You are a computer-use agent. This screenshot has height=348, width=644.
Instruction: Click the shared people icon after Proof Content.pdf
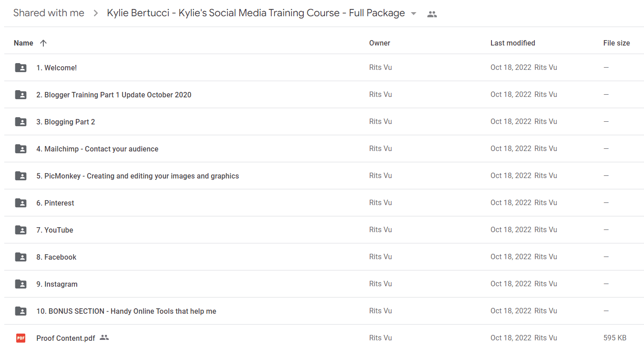(104, 338)
